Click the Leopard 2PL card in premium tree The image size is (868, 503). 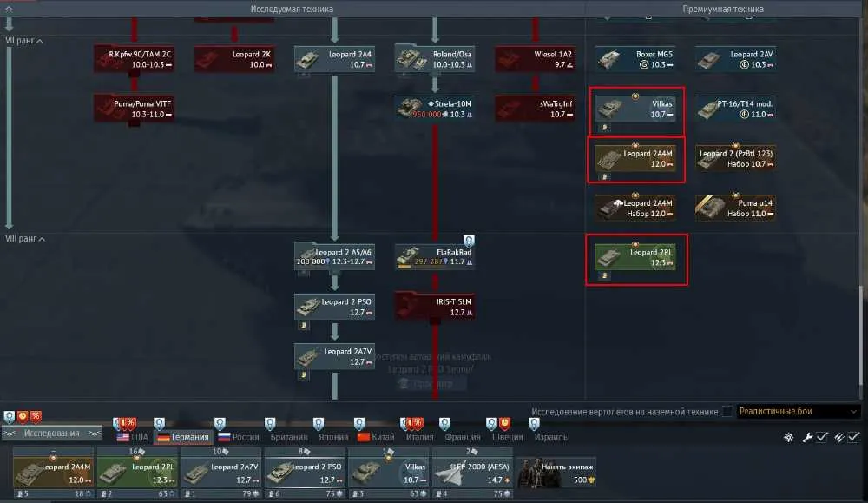[x=635, y=257]
